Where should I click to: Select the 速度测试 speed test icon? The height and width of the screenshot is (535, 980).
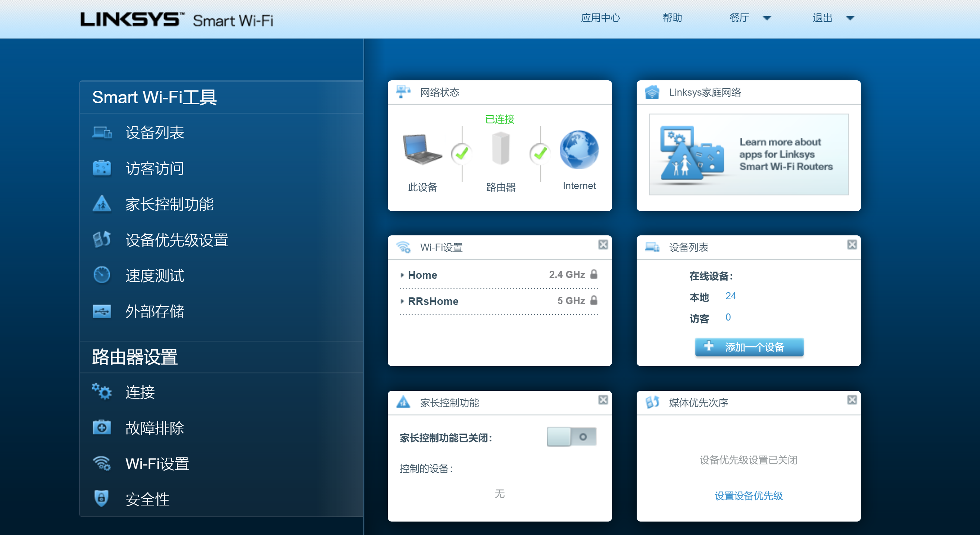[x=102, y=275]
